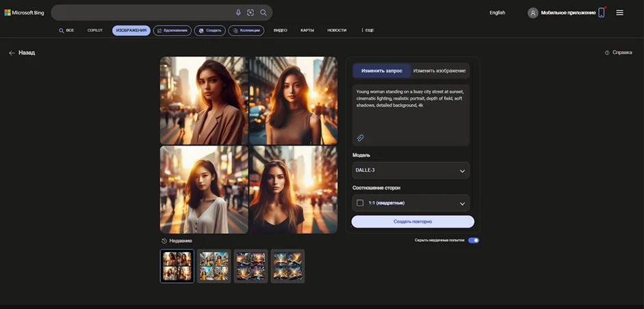Click the Справка help icon

tap(607, 53)
